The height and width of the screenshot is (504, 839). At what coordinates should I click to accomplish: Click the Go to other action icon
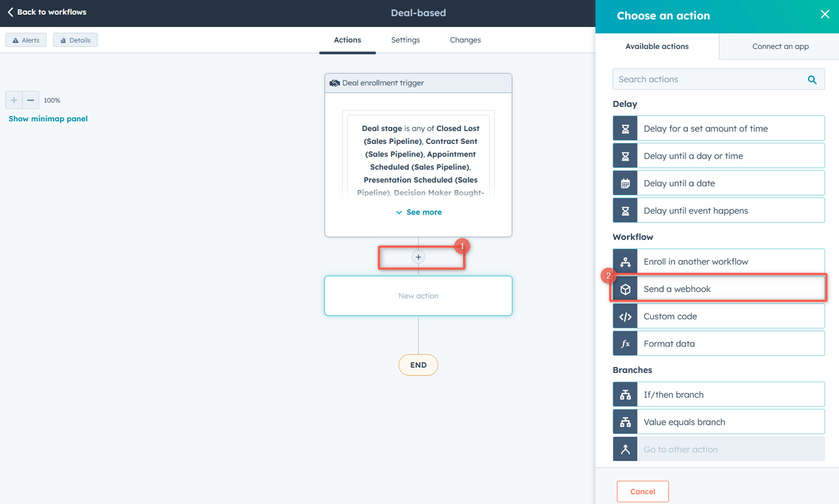tap(625, 449)
